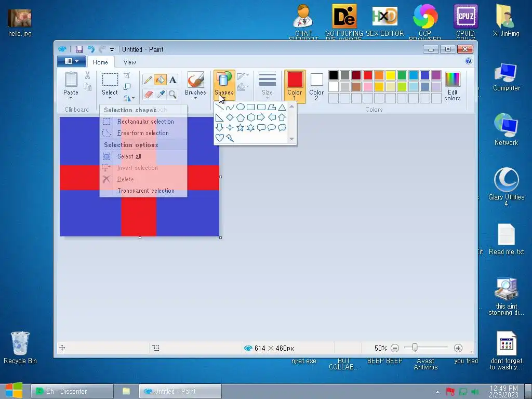Open the Paint application menu button
The height and width of the screenshot is (399, 532).
pyautogui.click(x=71, y=61)
